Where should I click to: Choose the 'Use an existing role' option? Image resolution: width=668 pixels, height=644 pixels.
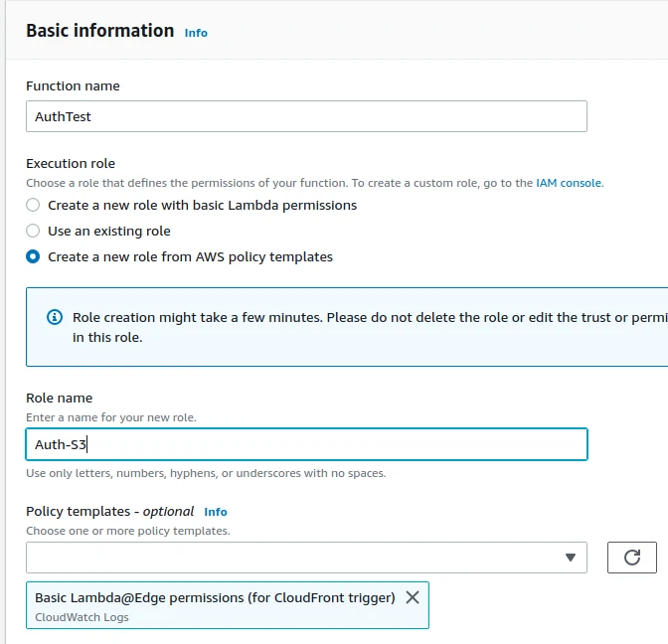coord(34,231)
